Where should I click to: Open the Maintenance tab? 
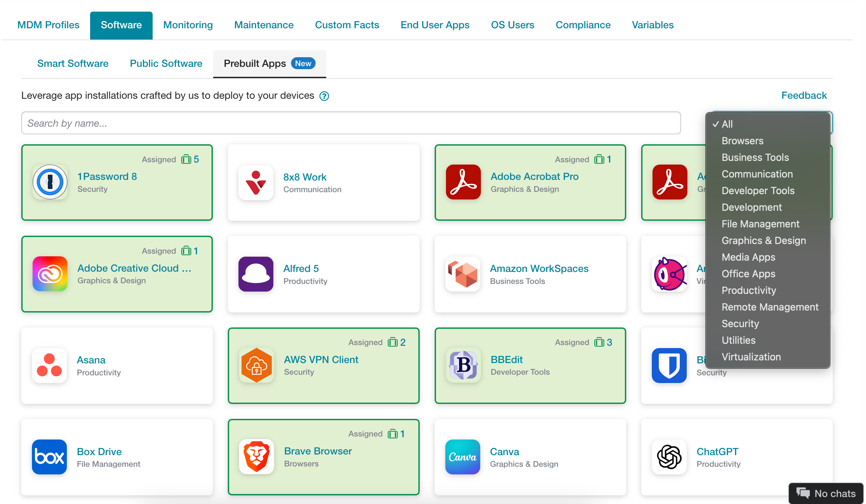[x=264, y=25]
